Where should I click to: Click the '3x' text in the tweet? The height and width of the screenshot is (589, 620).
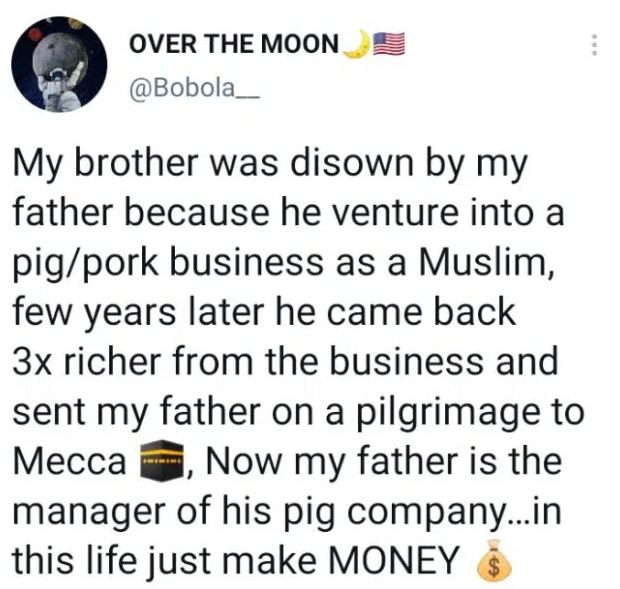(x=33, y=363)
